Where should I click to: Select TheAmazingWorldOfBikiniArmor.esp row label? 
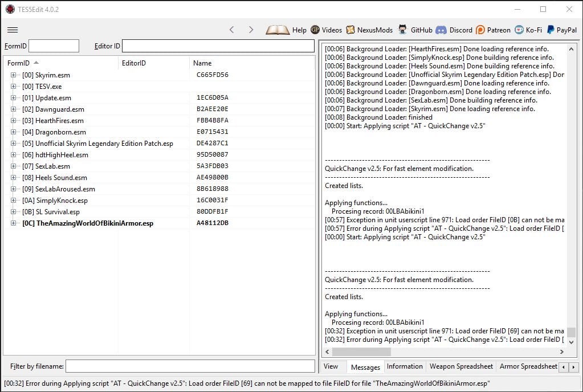[x=88, y=223]
